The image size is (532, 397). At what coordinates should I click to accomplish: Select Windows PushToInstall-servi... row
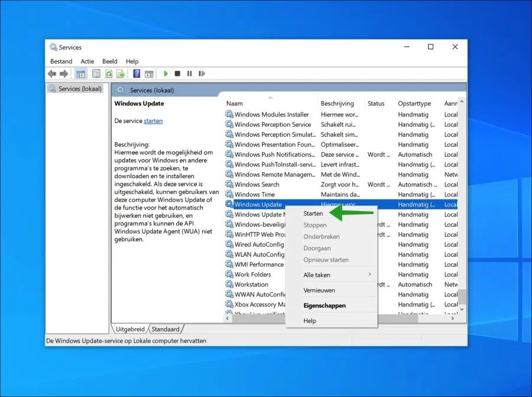tap(341, 164)
